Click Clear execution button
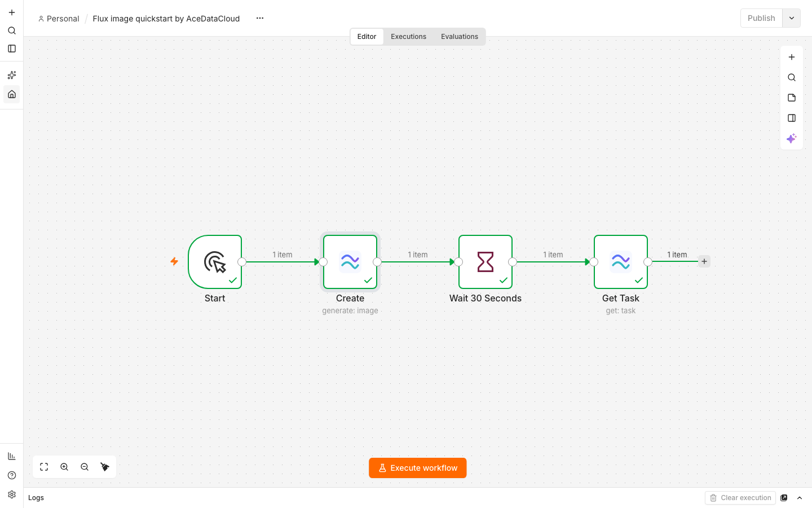Screen dimensions: 812x508 click(740, 498)
